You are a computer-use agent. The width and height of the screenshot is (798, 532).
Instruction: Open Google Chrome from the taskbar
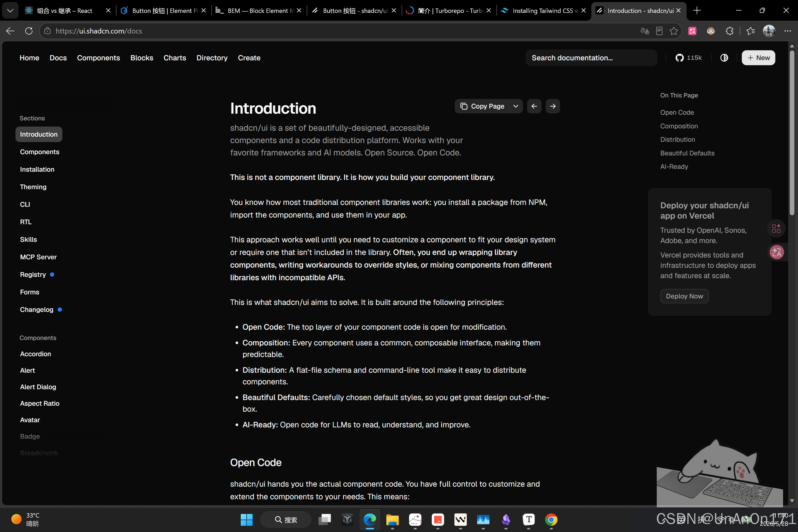[x=551, y=519]
